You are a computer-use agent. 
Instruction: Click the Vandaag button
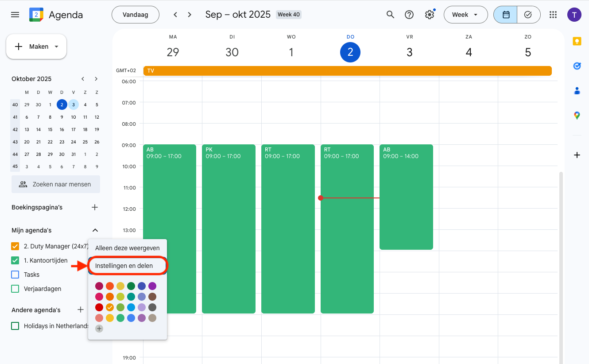click(135, 15)
